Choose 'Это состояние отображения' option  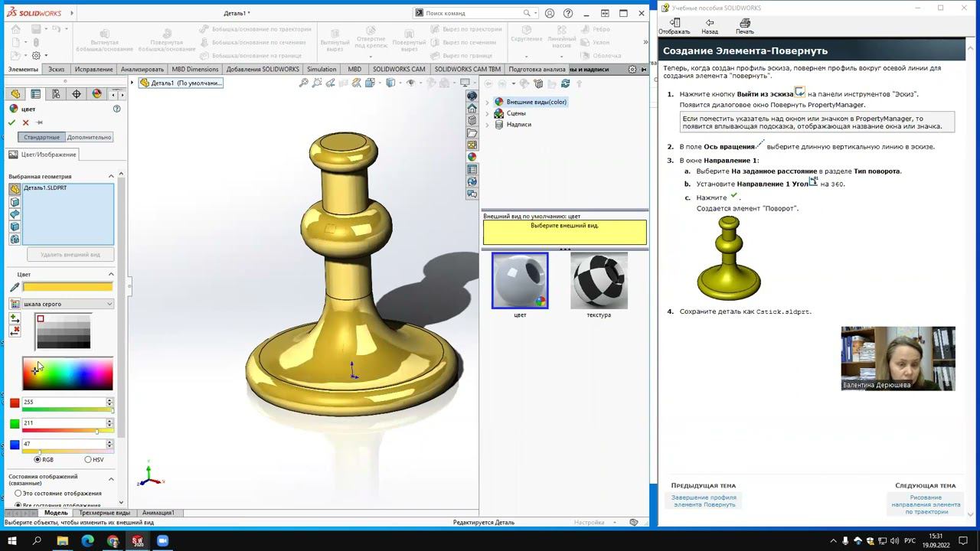pos(18,494)
